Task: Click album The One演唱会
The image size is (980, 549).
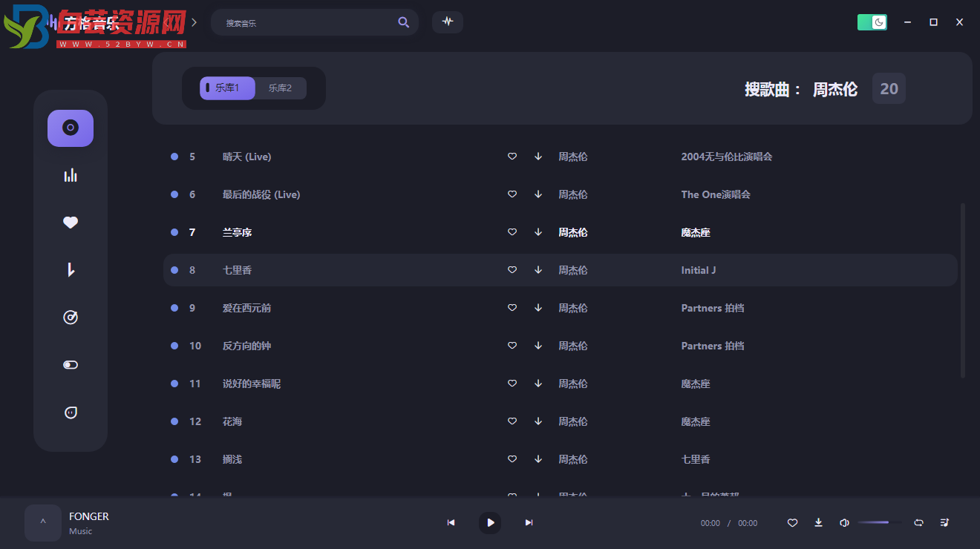Action: point(716,194)
